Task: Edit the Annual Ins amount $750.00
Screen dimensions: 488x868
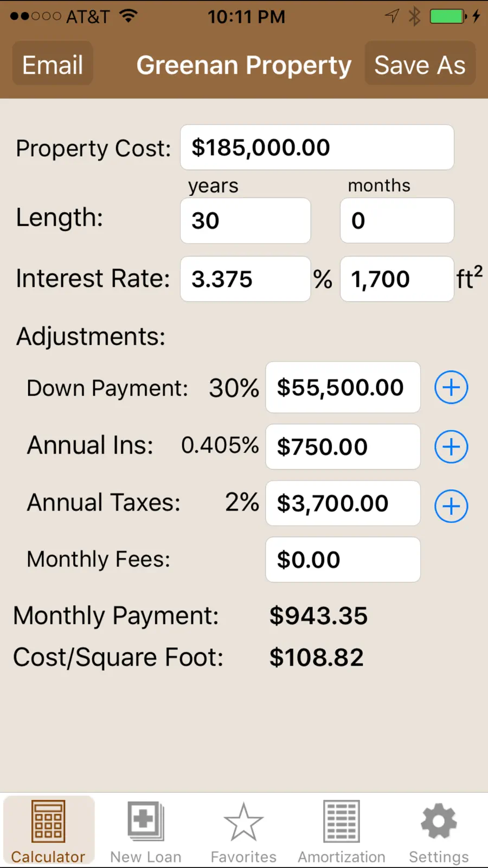Action: click(343, 447)
